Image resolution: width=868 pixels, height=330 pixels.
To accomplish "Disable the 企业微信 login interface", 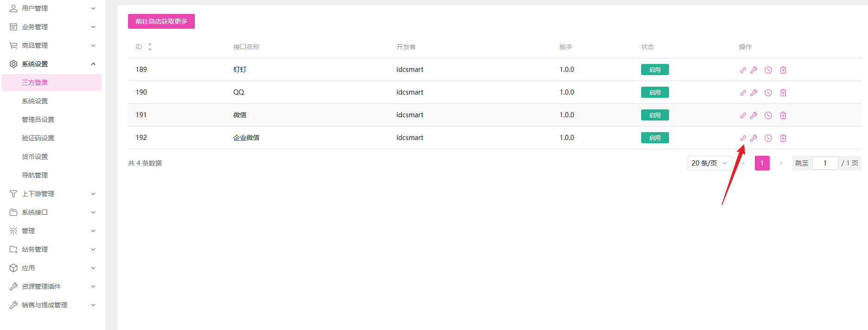I will pyautogui.click(x=768, y=138).
